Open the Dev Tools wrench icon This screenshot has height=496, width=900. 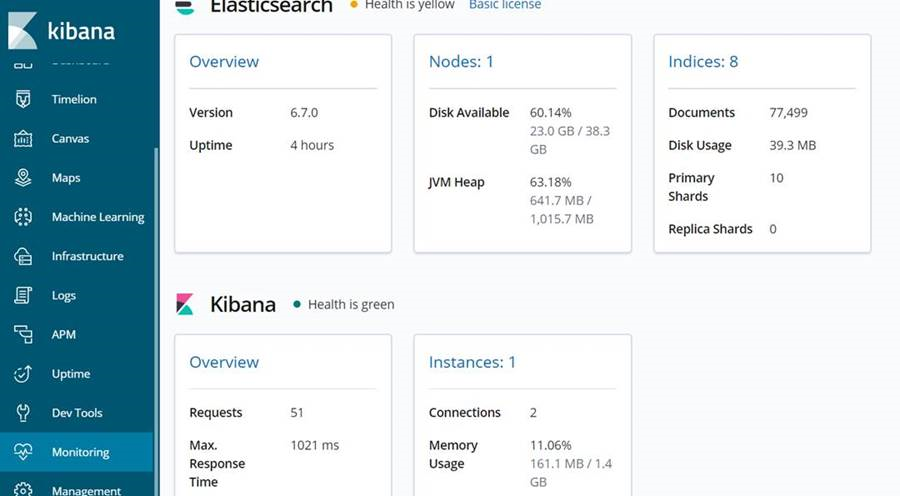pyautogui.click(x=23, y=413)
